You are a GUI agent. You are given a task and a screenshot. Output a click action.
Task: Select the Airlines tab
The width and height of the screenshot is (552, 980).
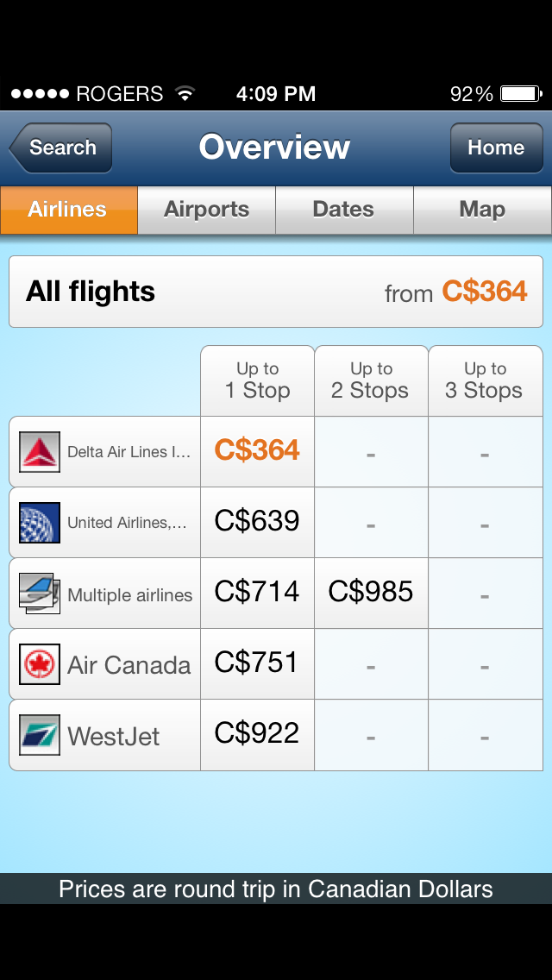(x=69, y=210)
